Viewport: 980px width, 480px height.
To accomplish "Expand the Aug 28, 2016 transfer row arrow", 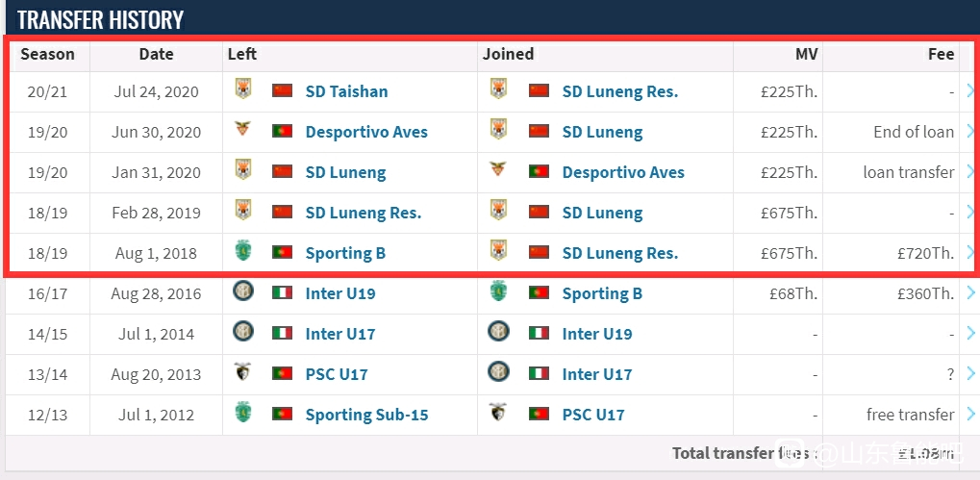I will (x=970, y=293).
